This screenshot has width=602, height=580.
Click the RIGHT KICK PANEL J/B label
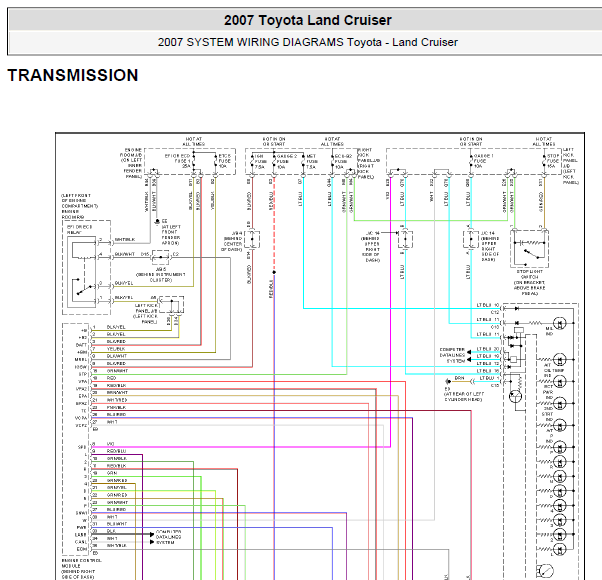tap(368, 163)
